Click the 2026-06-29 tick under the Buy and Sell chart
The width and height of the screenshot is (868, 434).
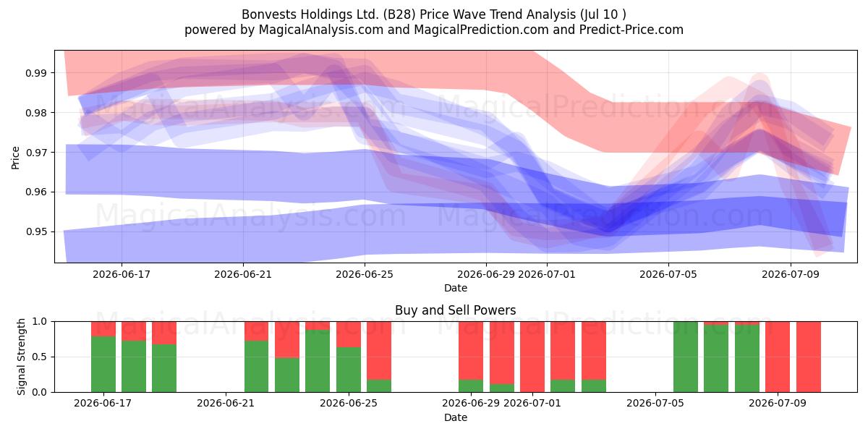[x=471, y=404]
